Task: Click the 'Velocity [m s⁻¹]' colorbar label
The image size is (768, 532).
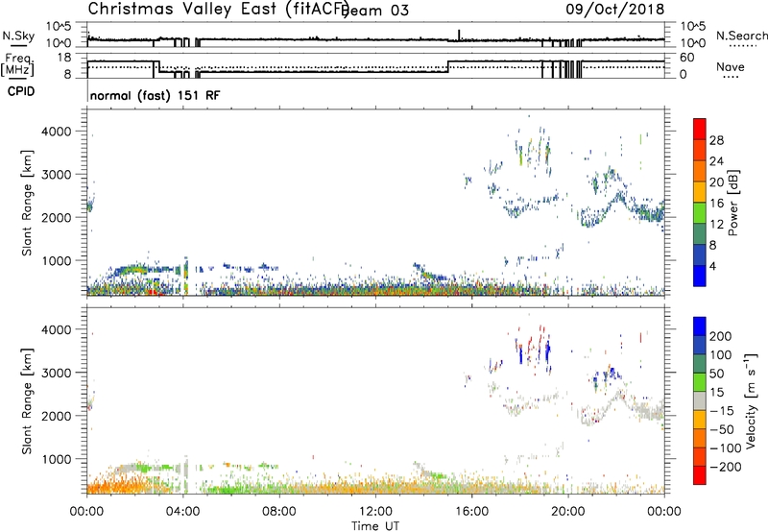Action: tap(751, 400)
